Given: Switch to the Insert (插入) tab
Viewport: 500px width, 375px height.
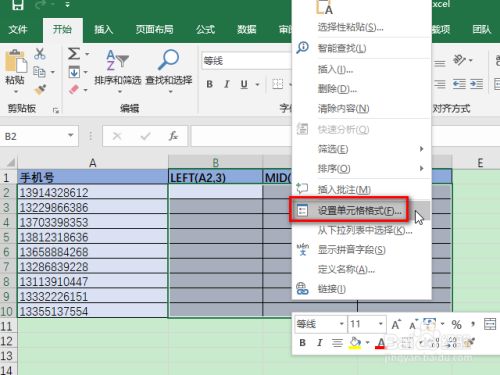Looking at the screenshot, I should click(103, 30).
